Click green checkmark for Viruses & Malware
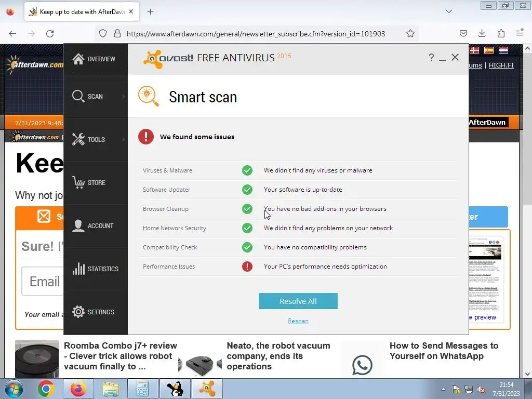This screenshot has height=399, width=532. [247, 170]
